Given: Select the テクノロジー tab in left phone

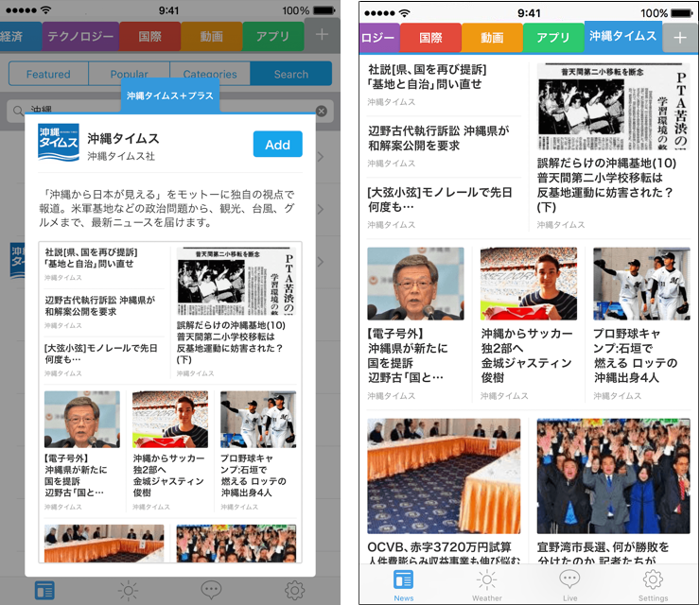Looking at the screenshot, I should coord(80,36).
